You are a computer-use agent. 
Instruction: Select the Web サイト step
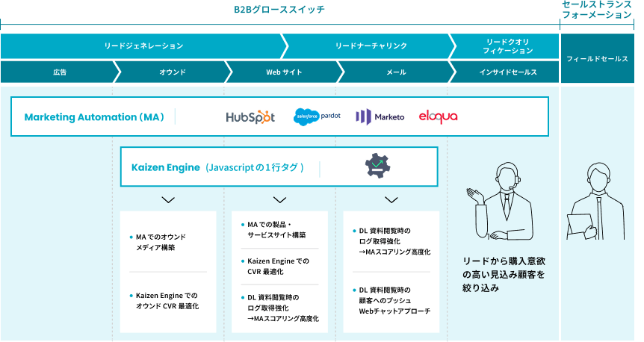pyautogui.click(x=284, y=72)
